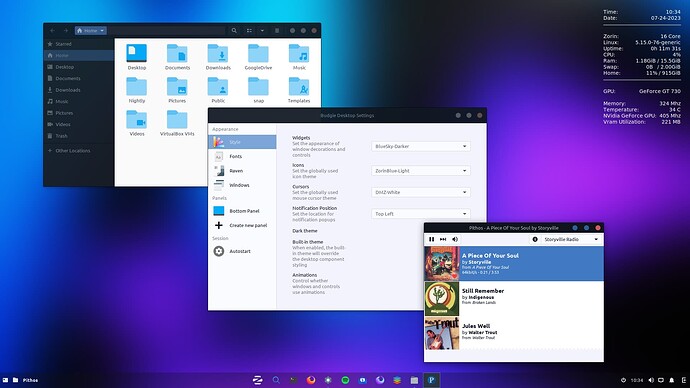690x388 pixels.
Task: Open Autostart in Session section
Action: click(242, 251)
